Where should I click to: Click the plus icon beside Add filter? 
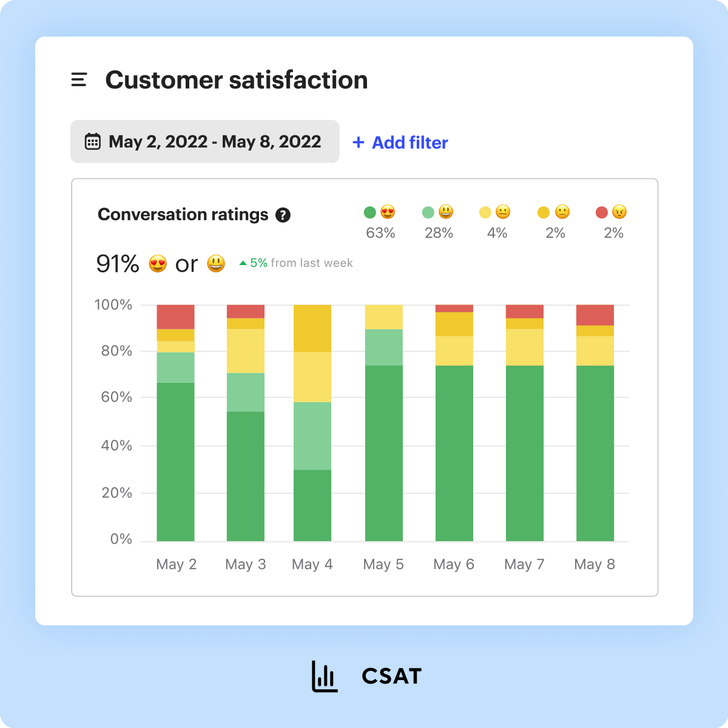[359, 142]
